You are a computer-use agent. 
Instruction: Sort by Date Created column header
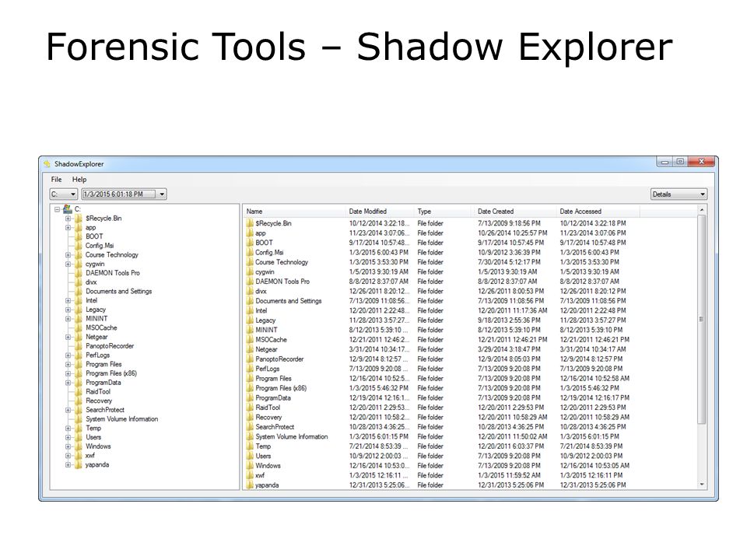click(515, 212)
